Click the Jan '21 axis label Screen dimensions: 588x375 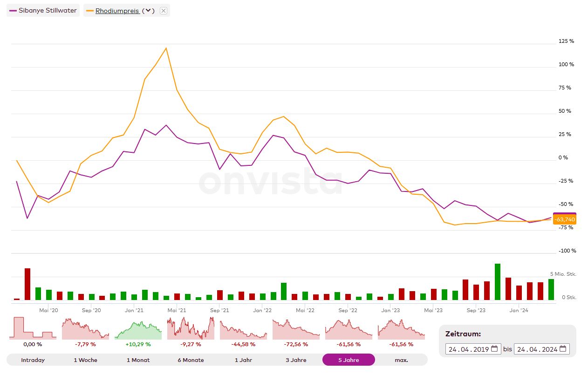[134, 310]
